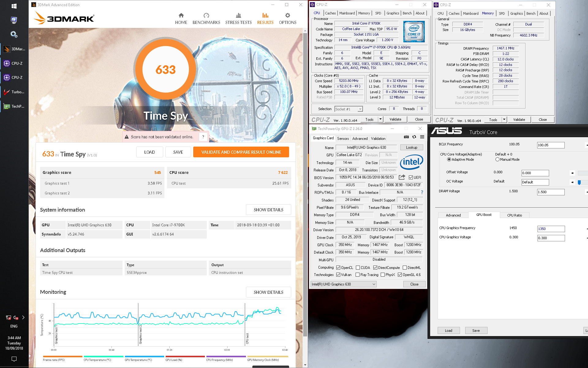Open the gear settings icon in left taskbar
The width and height of the screenshot is (588, 368).
tap(14, 34)
